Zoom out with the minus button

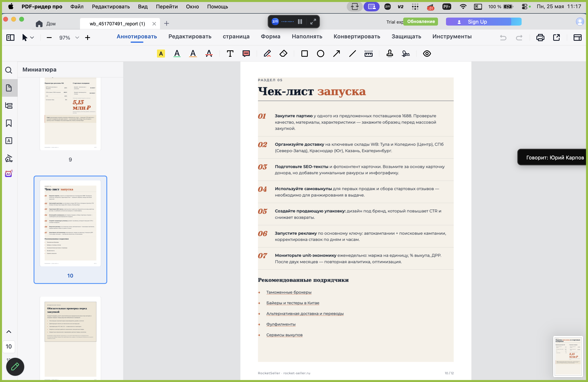pyautogui.click(x=49, y=38)
